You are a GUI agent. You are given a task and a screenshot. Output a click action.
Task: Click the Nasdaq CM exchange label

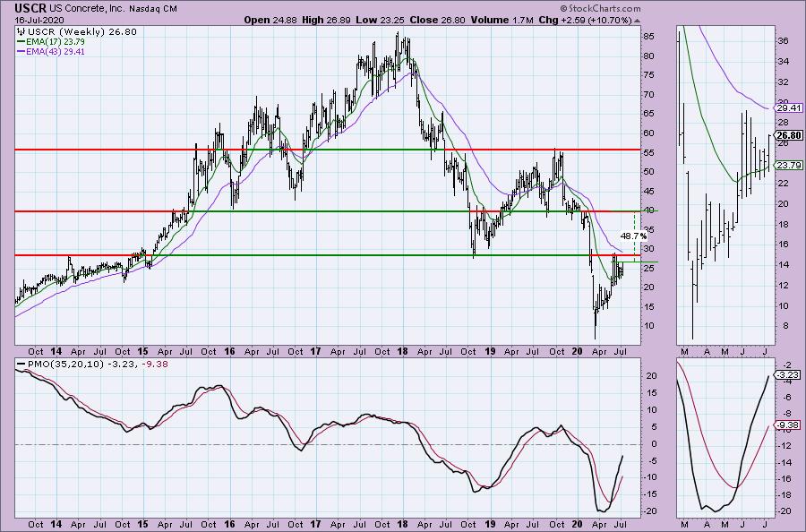tap(153, 9)
